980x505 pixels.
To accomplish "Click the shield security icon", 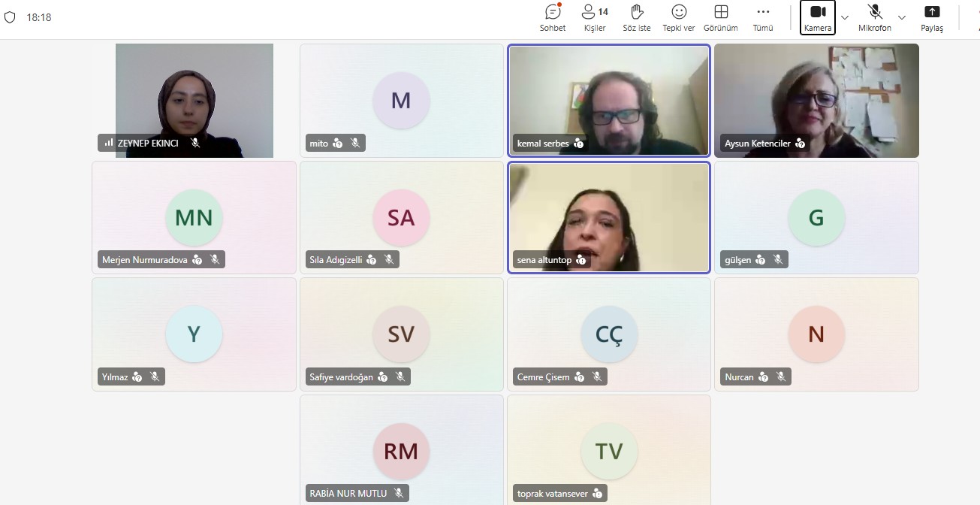I will point(11,17).
